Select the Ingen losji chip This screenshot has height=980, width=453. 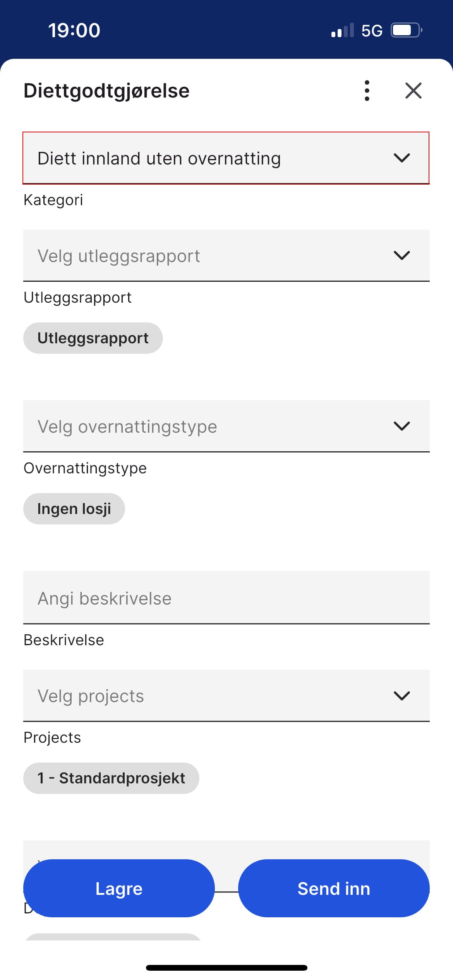[74, 509]
